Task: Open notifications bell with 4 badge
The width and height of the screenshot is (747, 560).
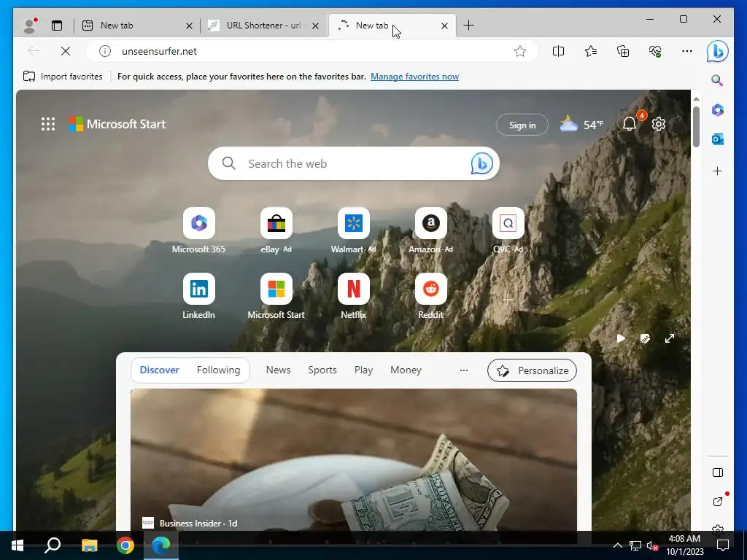Action: pos(630,124)
